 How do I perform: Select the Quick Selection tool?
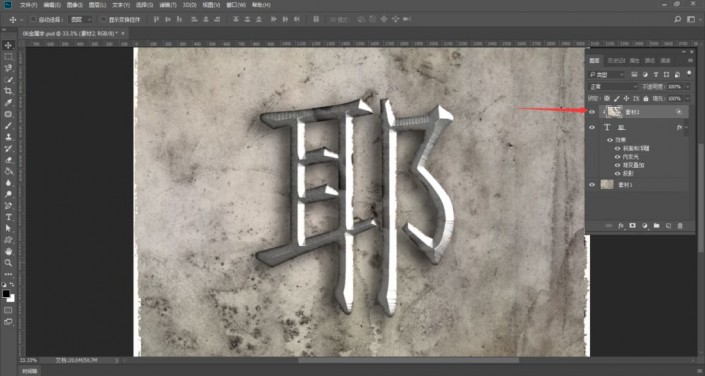point(8,80)
